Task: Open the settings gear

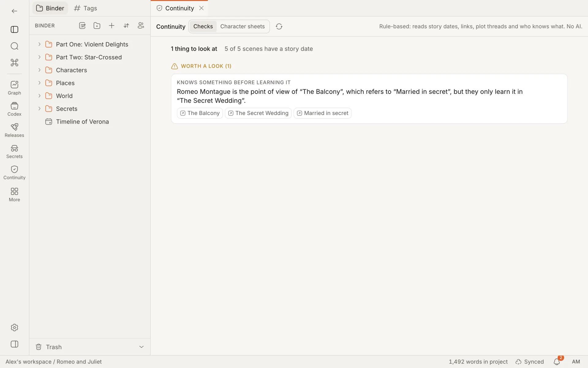Action: (14, 328)
